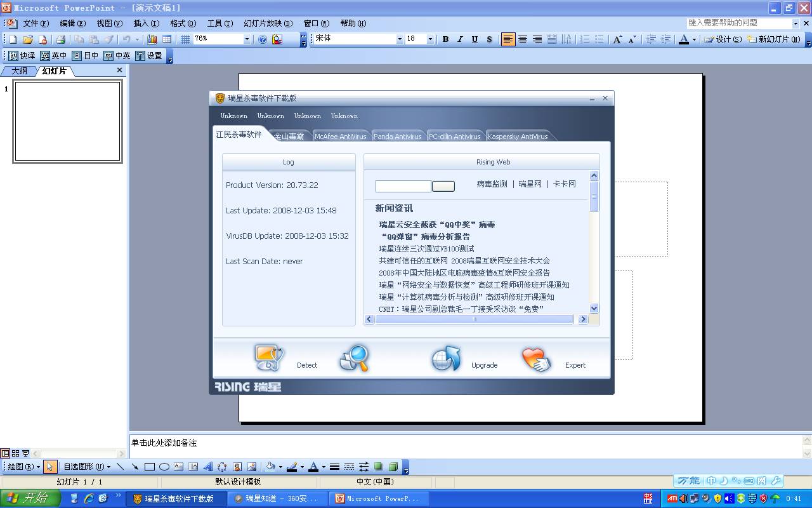This screenshot has height=508, width=812.
Task: Toggle left text alignment
Action: point(508,39)
